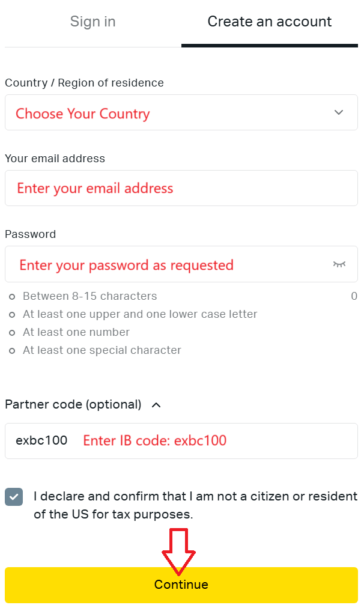Screen dimensions: 364x608
Task: Click the bullet beside "At least one special character"
Action: point(12,351)
